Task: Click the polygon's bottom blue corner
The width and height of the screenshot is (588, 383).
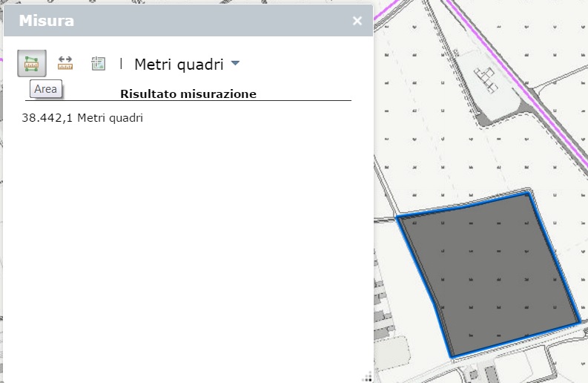Action: 452,358
